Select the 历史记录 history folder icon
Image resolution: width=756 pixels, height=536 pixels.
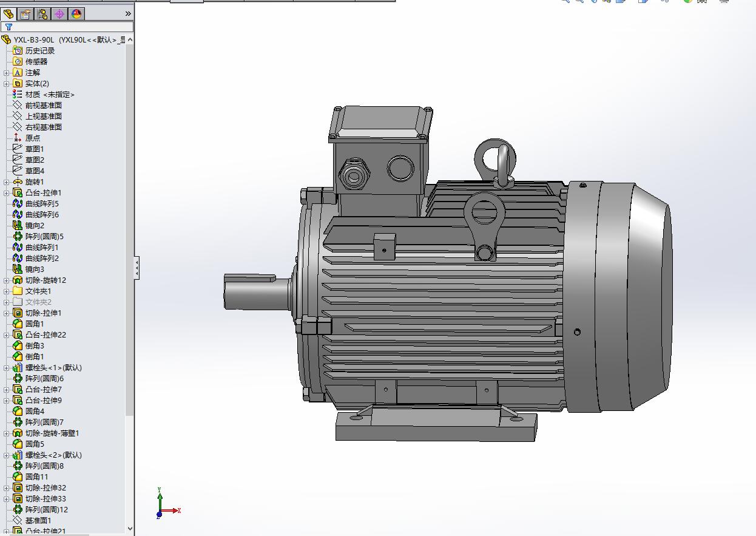[18, 50]
